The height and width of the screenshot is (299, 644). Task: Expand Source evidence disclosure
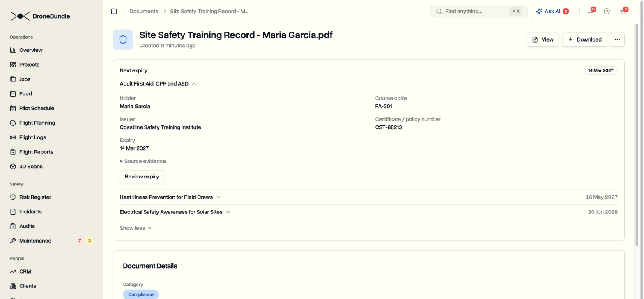143,161
